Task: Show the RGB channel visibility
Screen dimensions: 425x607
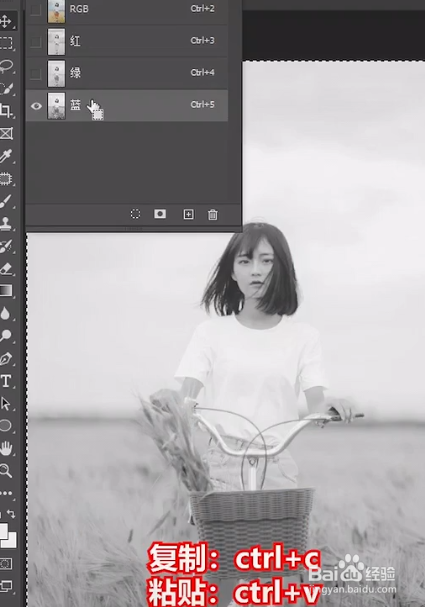Action: click(x=35, y=9)
